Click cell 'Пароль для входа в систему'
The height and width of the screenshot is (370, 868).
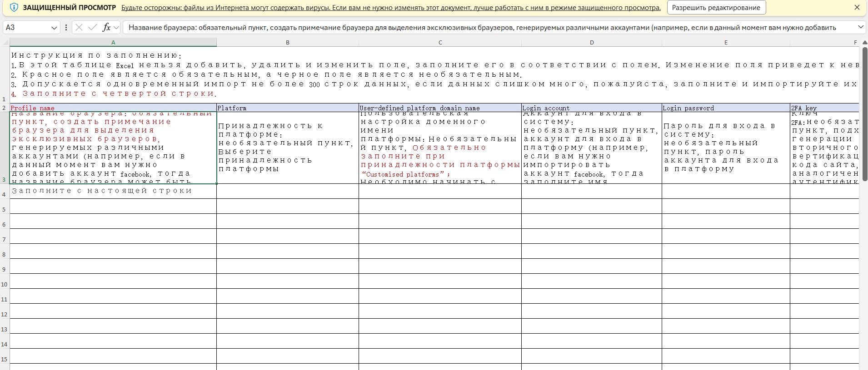click(x=726, y=148)
